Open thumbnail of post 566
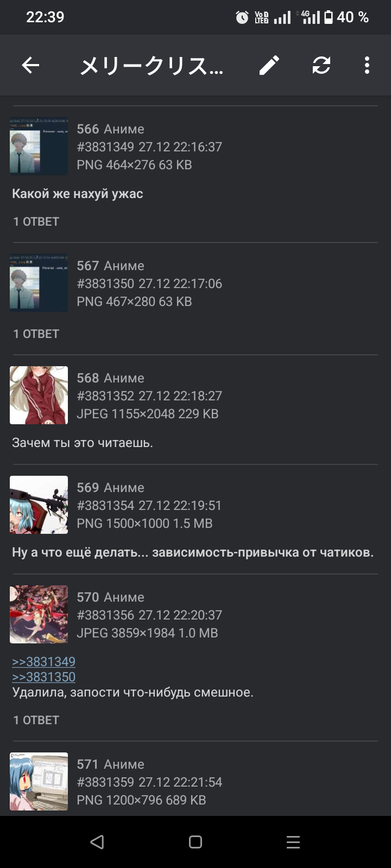Image resolution: width=391 pixels, height=868 pixels. pyautogui.click(x=39, y=146)
